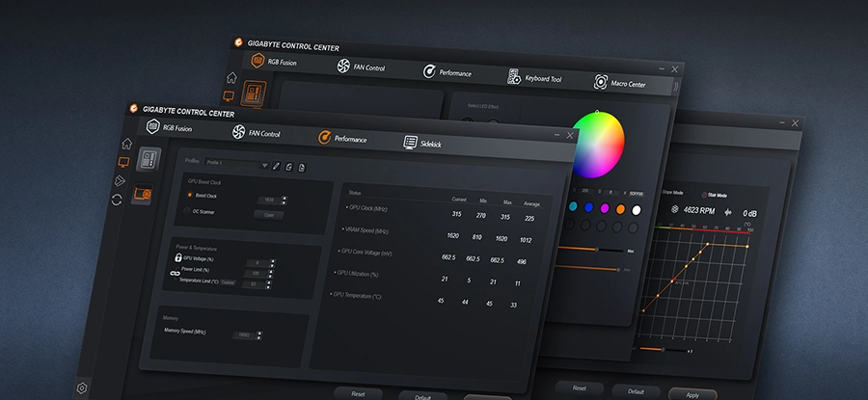The width and height of the screenshot is (868, 400).
Task: Click FAN Control tab in middle window
Action: coord(361,67)
